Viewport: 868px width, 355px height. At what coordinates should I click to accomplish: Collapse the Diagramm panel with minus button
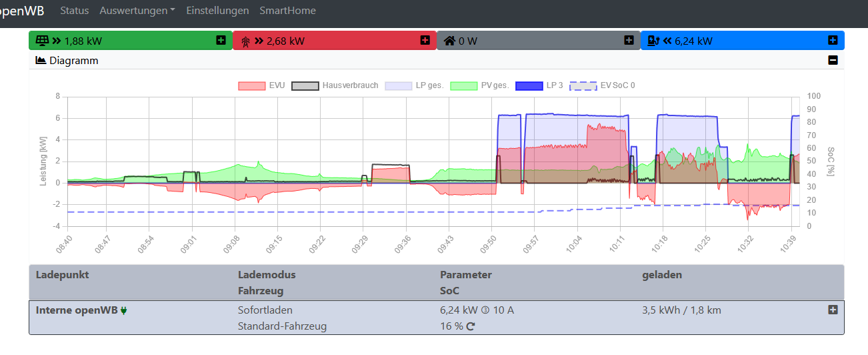tap(833, 60)
